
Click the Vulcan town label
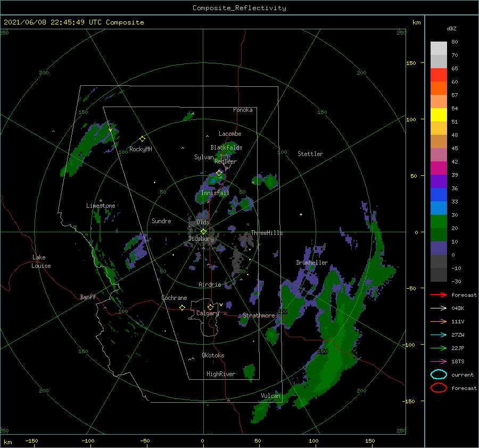pyautogui.click(x=270, y=396)
